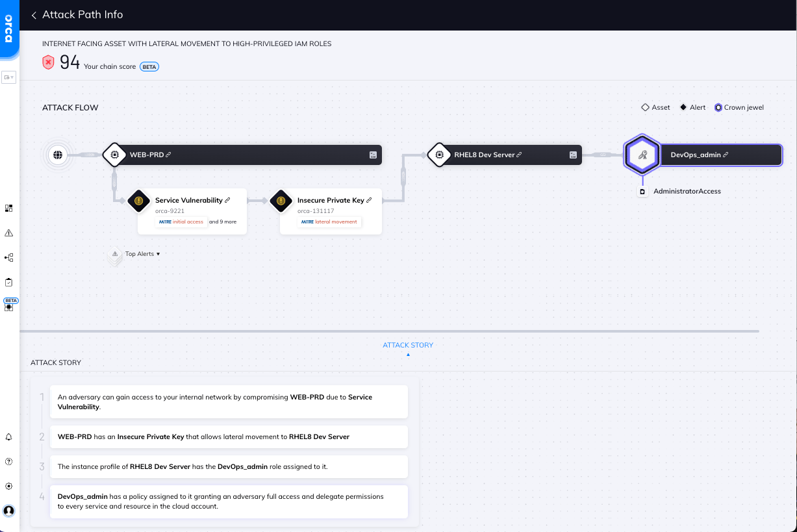Viewport: 797px width, 532px height.
Task: Toggle the Asset legend filter
Action: (x=655, y=107)
